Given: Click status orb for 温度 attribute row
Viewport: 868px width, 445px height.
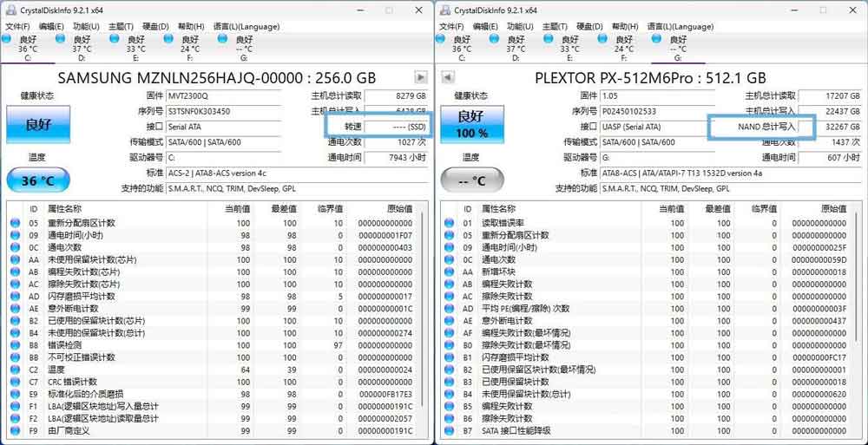Looking at the screenshot, I should click(16, 370).
